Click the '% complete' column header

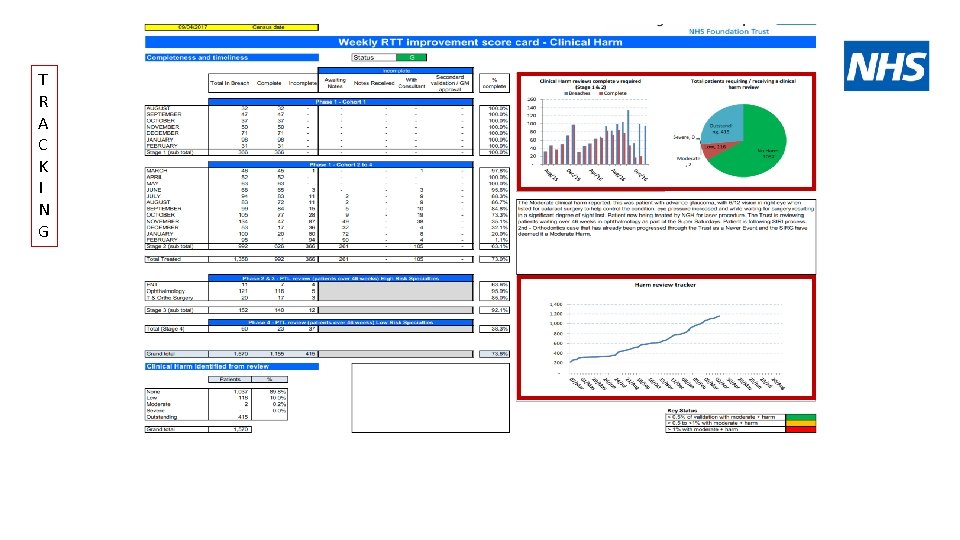(x=494, y=83)
